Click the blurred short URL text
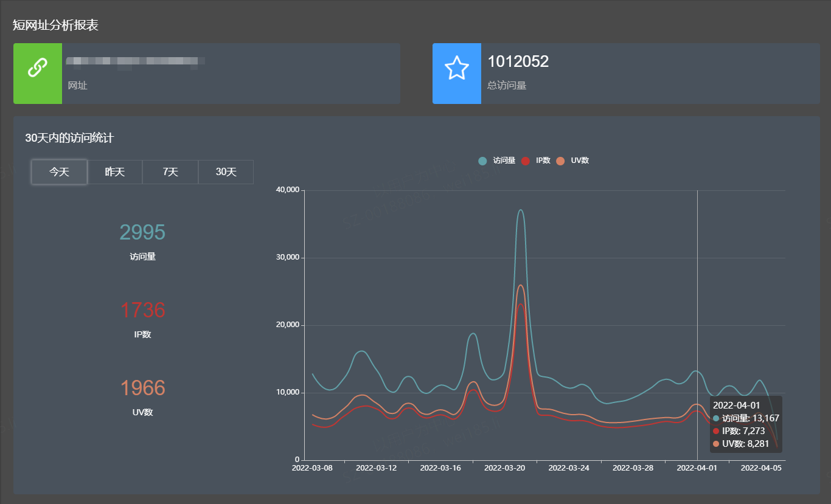 click(x=135, y=61)
